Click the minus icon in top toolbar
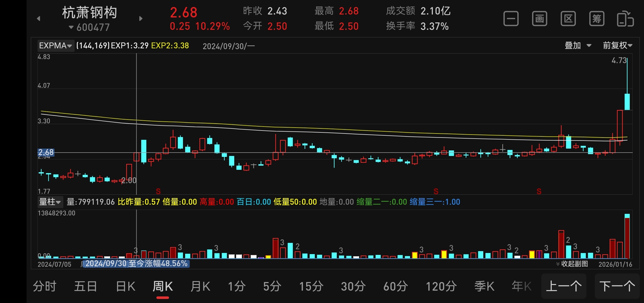 click(511, 19)
